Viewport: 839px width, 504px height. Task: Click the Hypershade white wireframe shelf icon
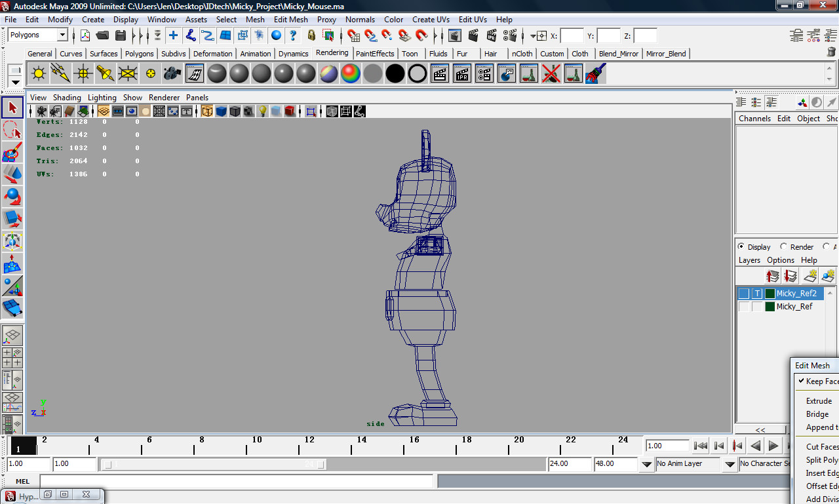195,73
